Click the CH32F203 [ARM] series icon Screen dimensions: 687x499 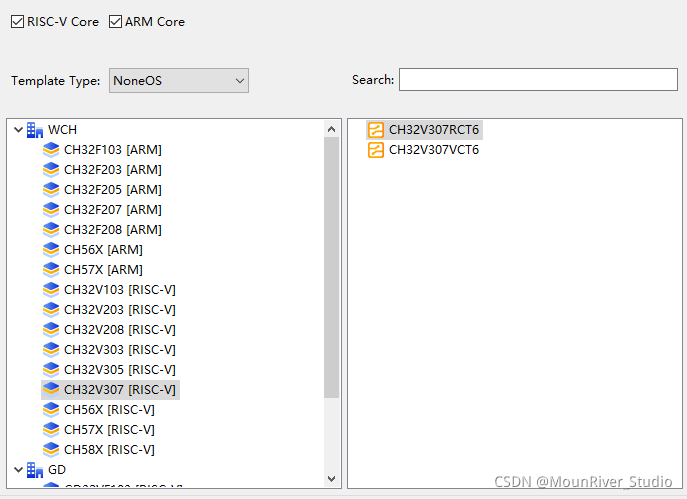coord(51,170)
